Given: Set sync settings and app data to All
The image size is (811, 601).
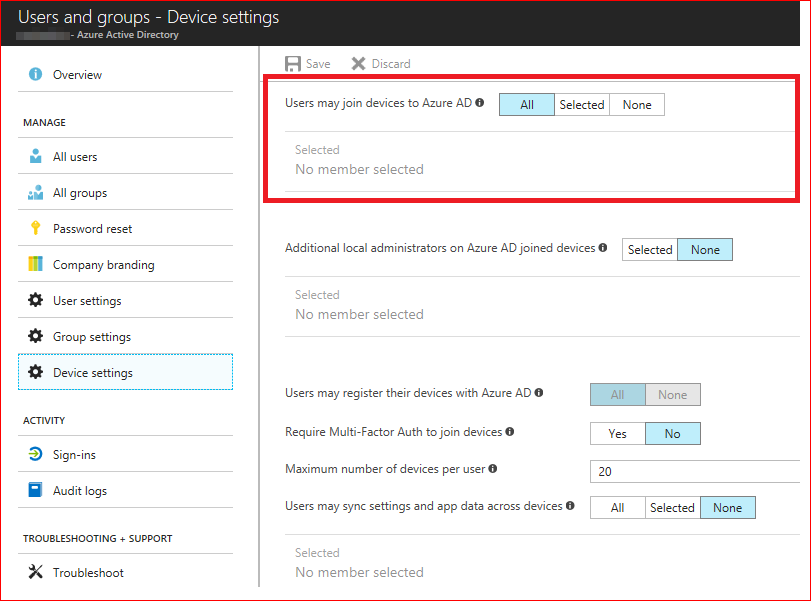Looking at the screenshot, I should [x=617, y=508].
